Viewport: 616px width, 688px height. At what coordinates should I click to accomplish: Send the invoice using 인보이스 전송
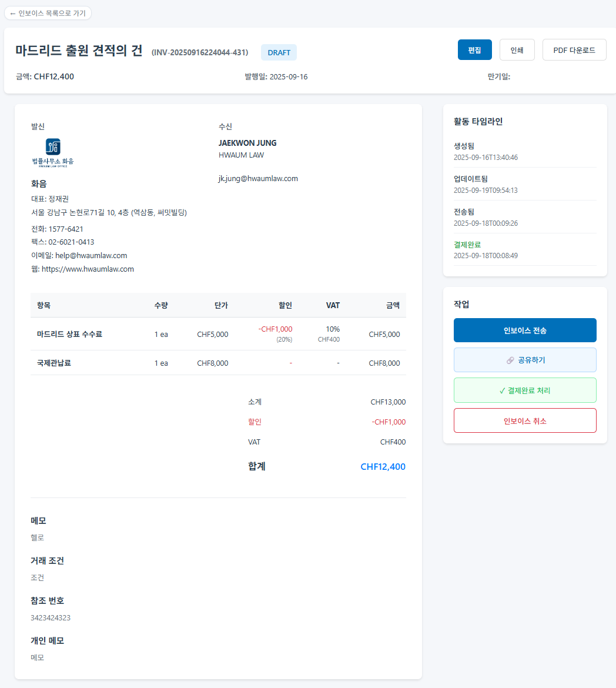525,330
